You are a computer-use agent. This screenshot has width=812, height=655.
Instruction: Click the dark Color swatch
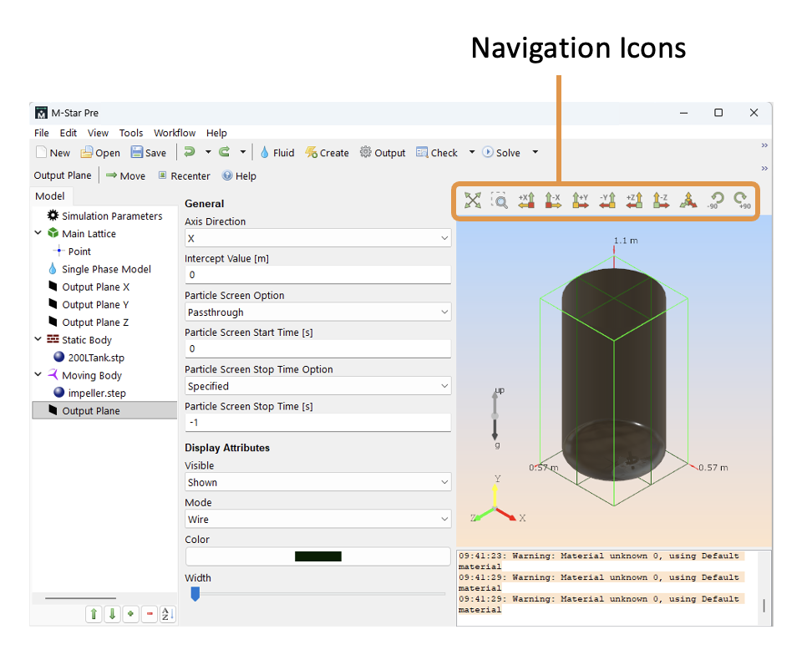point(317,556)
